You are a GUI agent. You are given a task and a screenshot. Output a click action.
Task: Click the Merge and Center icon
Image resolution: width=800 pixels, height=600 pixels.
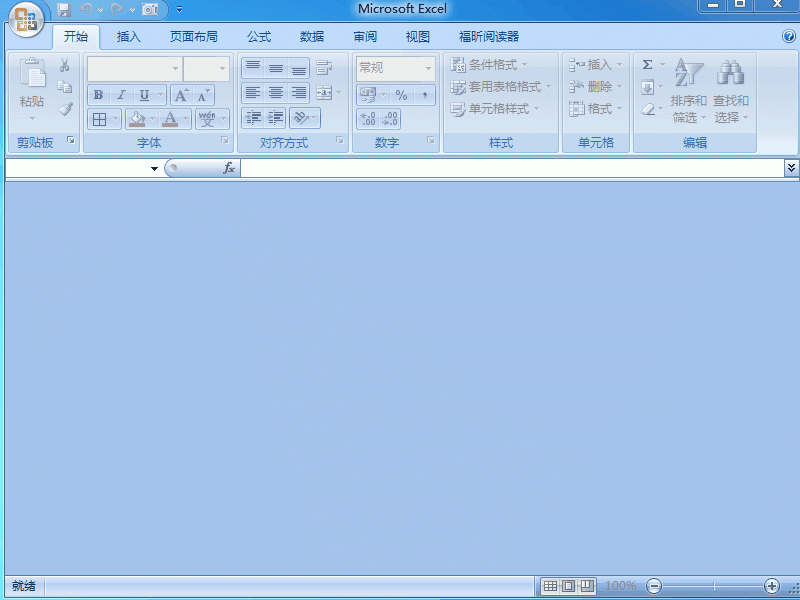322,93
